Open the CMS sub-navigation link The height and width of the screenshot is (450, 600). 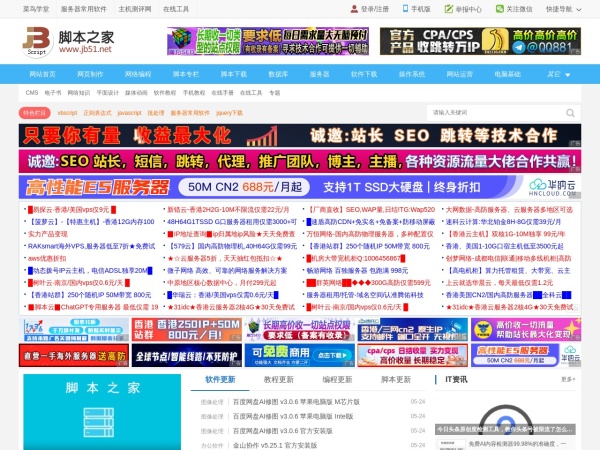(x=32, y=93)
